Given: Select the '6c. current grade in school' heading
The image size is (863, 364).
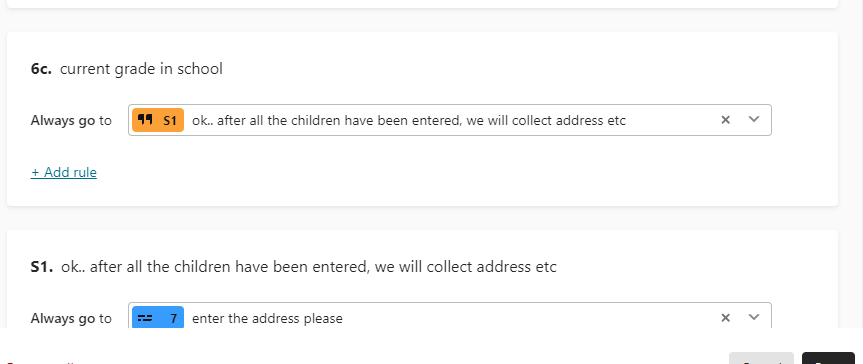Looking at the screenshot, I should [127, 69].
